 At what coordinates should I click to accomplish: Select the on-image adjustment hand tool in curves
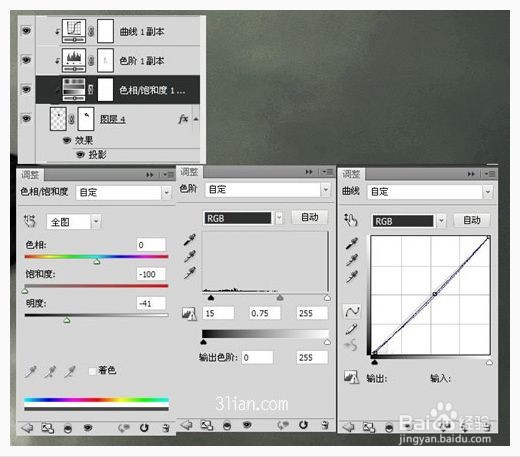click(x=351, y=220)
